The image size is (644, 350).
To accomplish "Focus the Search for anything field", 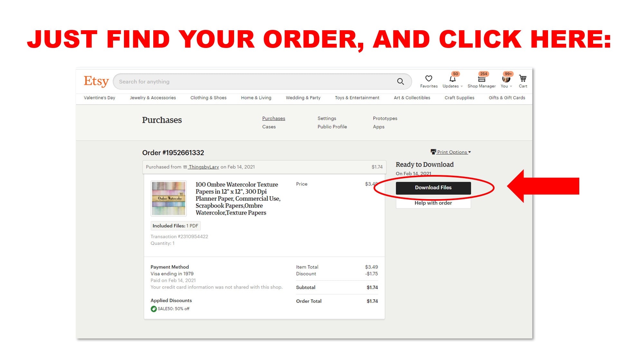I will (x=254, y=82).
